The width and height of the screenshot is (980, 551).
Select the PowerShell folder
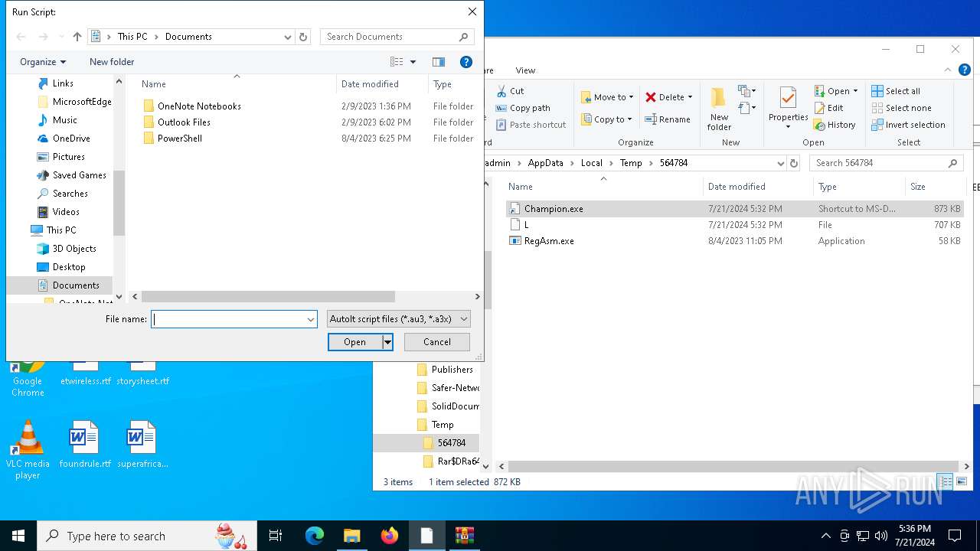180,139
